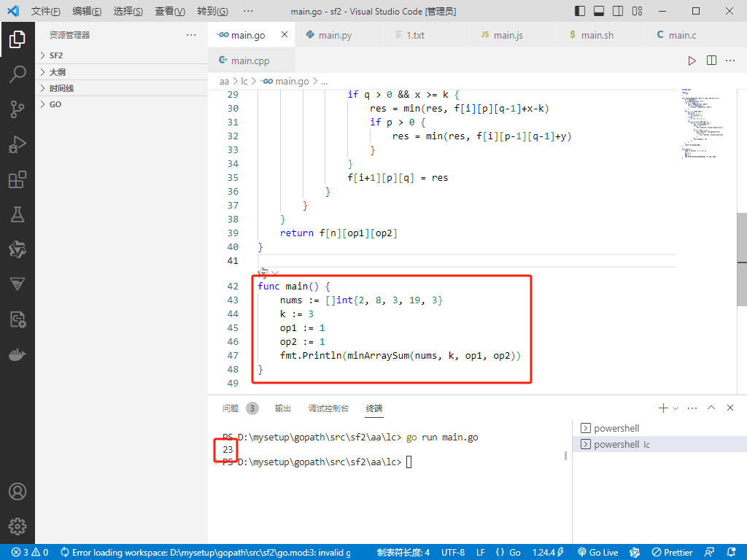Screen dimensions: 747x560
Task: Open errors and warnings count in status bar
Action: point(30,553)
